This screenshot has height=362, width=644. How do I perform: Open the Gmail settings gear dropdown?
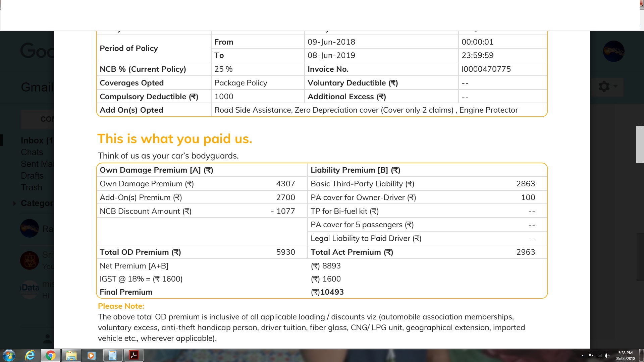607,86
